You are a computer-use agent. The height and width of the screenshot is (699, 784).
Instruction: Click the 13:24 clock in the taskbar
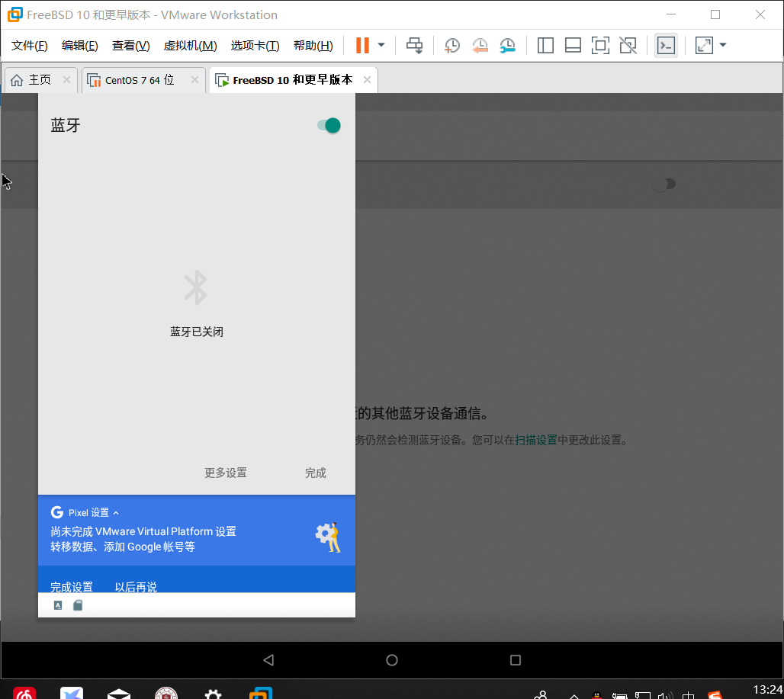point(767,690)
